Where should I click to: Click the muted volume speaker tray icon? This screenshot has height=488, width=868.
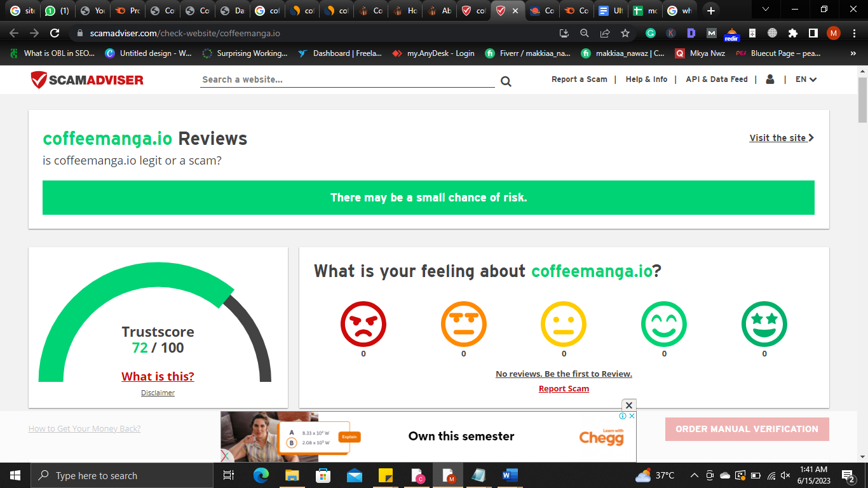click(785, 475)
